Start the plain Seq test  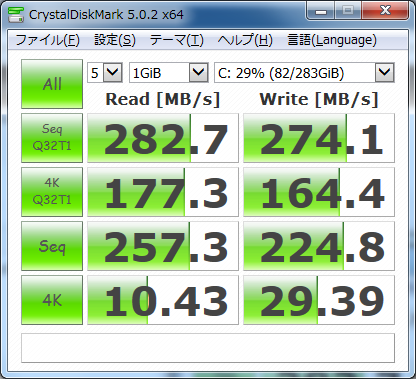(52, 246)
